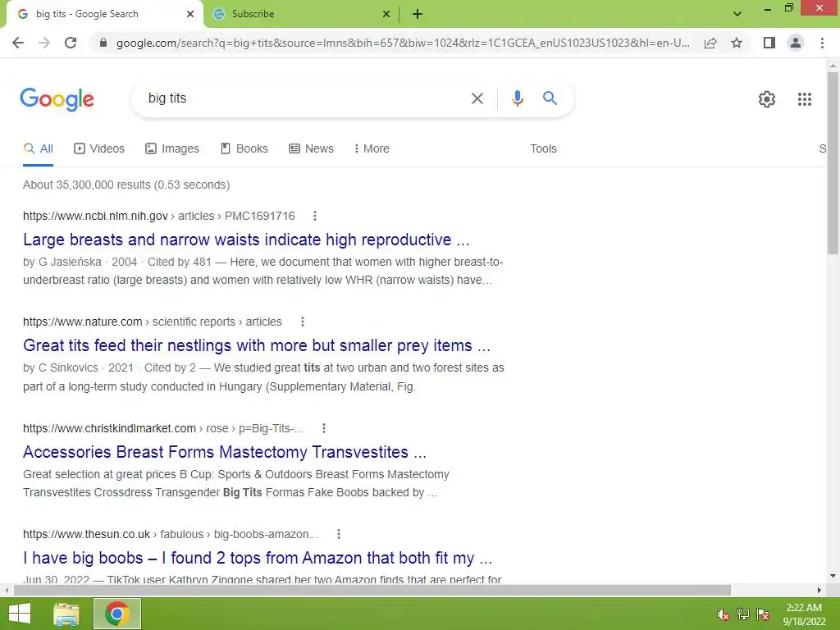840x630 pixels.
Task: Open the Windows Start menu
Action: pos(20,614)
